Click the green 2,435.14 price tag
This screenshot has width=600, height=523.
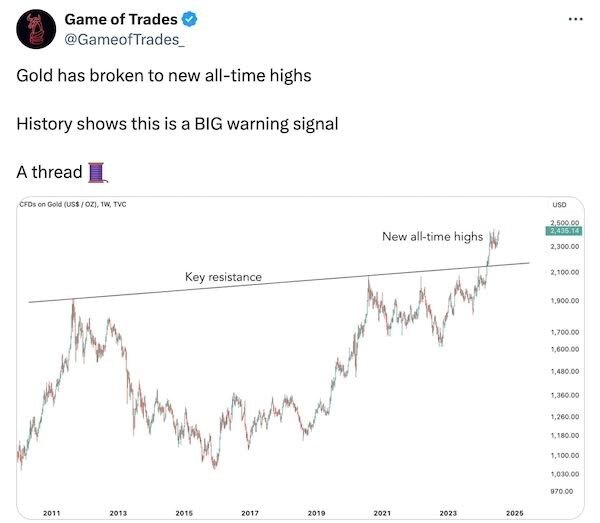pyautogui.click(x=564, y=231)
